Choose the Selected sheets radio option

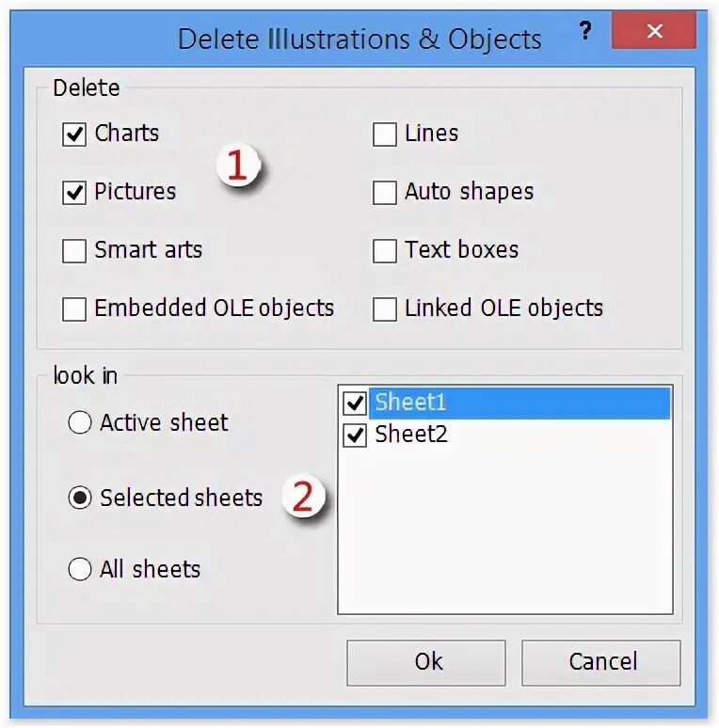pos(80,499)
